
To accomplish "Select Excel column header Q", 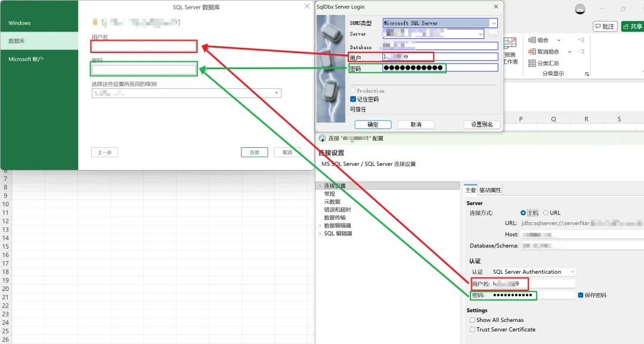I will click(553, 119).
